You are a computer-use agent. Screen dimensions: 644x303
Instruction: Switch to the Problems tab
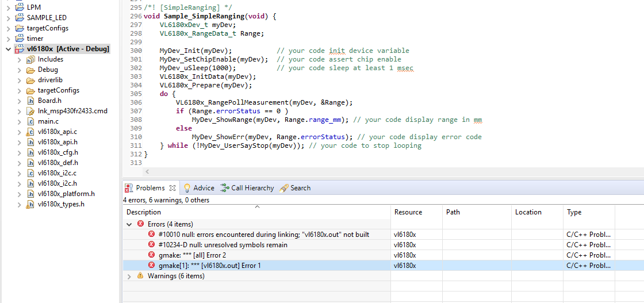click(150, 188)
